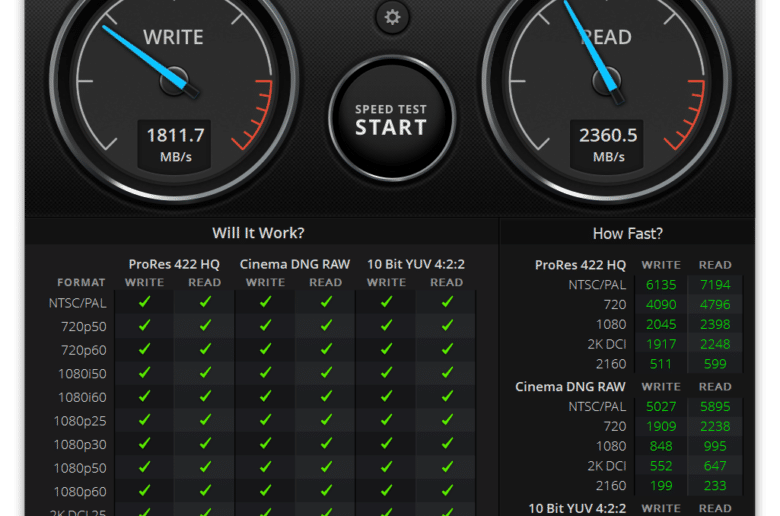Click the 1080p60 10 Bit YUV write checkmark
This screenshot has height=516, width=780.
tap(387, 491)
